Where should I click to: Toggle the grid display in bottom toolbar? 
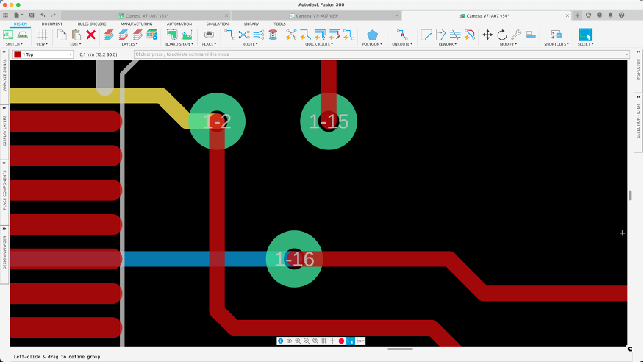pos(324,341)
